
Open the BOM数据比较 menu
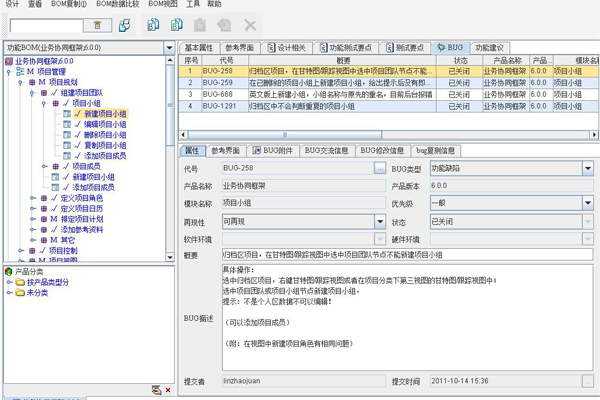coord(117,4)
